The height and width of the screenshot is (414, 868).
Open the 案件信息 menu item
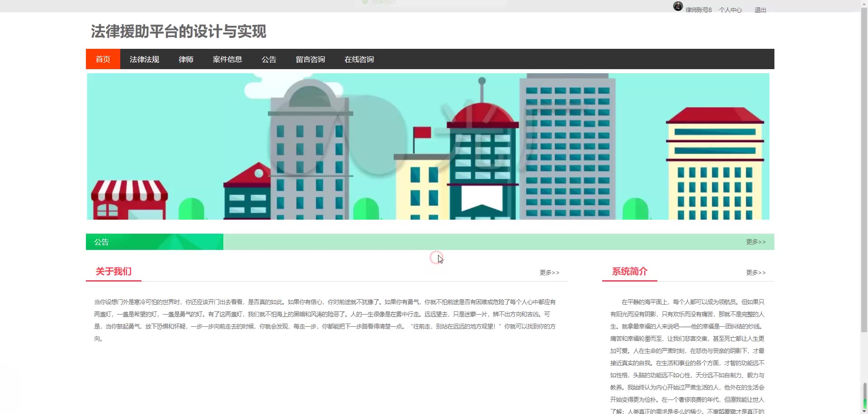pyautogui.click(x=227, y=59)
